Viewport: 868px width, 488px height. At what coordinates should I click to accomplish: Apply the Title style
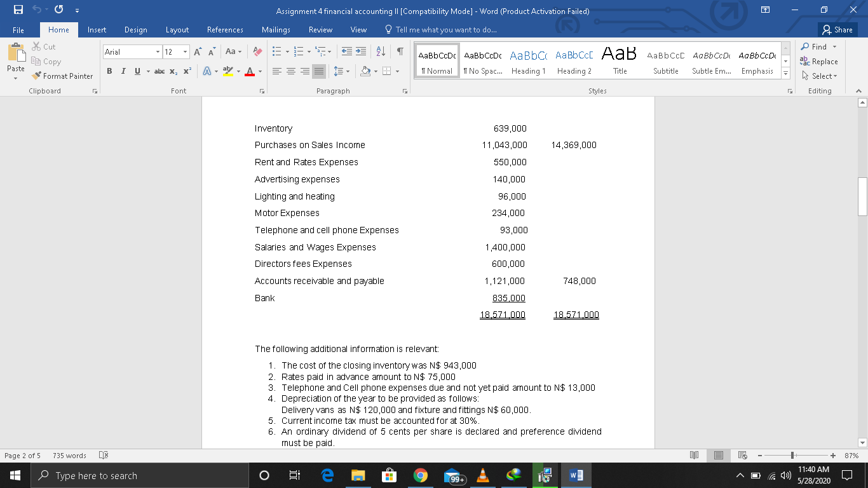pyautogui.click(x=620, y=61)
